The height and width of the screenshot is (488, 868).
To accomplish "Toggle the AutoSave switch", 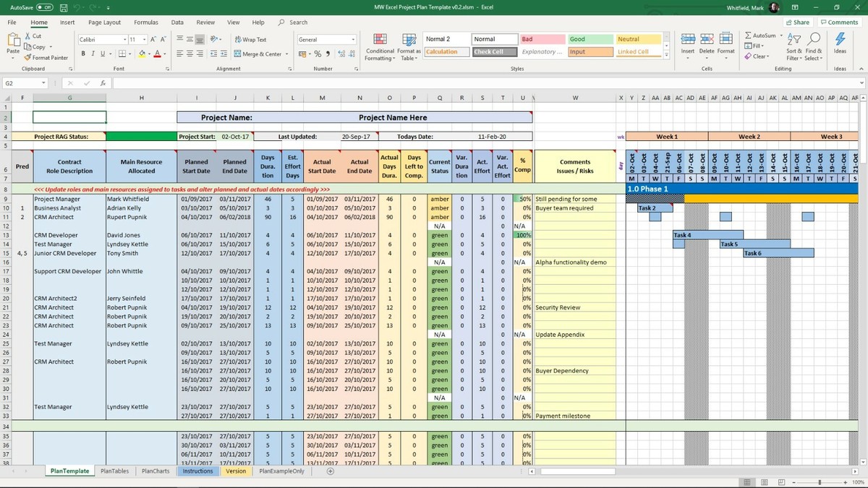I will click(44, 7).
